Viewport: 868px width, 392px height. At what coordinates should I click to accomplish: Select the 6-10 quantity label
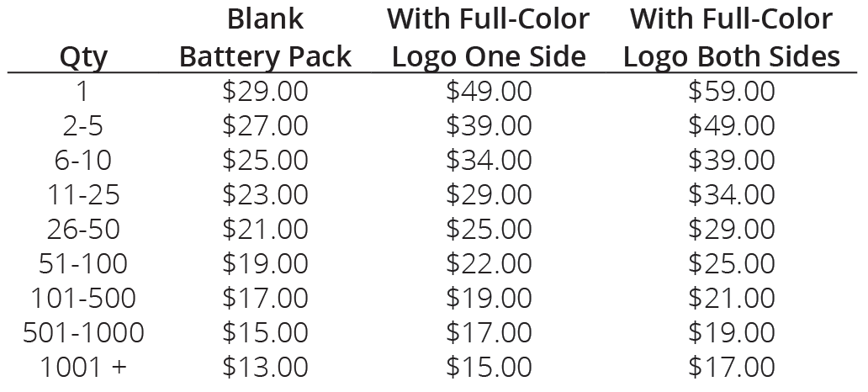(x=83, y=161)
